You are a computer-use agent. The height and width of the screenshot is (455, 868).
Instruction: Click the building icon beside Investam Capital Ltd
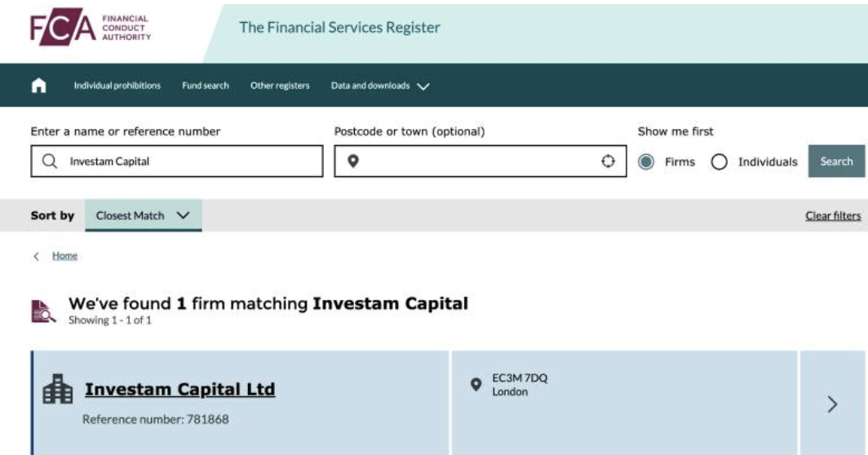click(x=57, y=391)
